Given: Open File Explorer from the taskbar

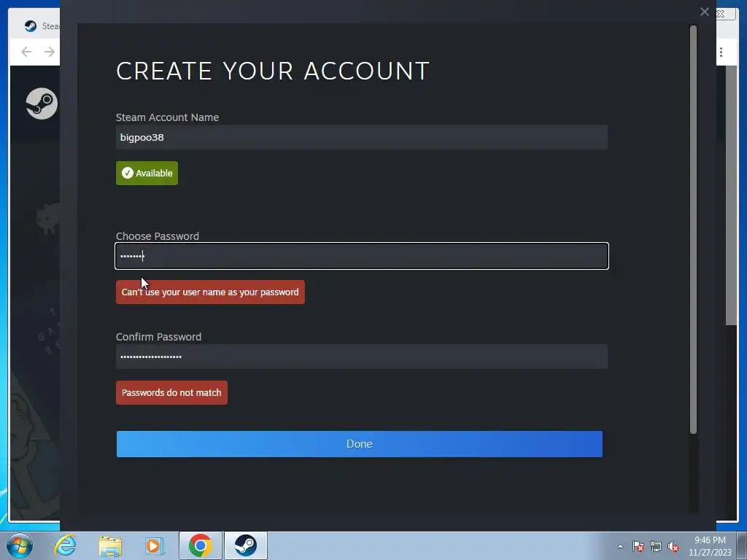Looking at the screenshot, I should (x=110, y=545).
